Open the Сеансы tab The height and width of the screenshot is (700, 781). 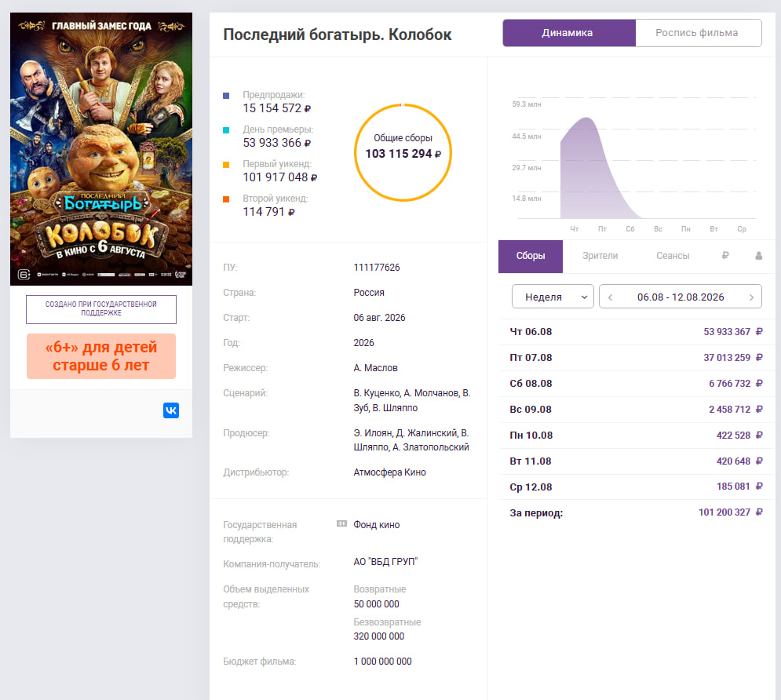[x=673, y=256]
